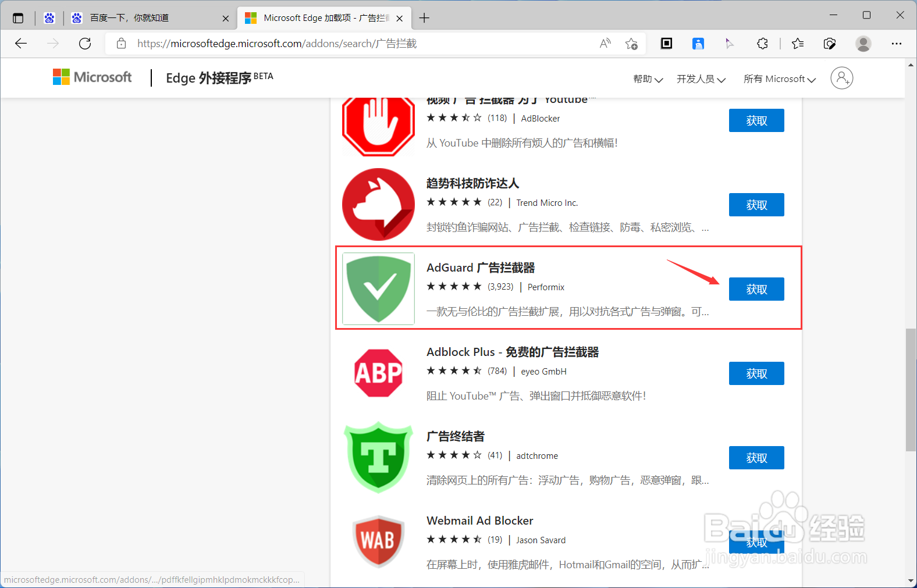Open the browser profile avatar
Viewport: 917px width, 588px height.
pyautogui.click(x=863, y=43)
